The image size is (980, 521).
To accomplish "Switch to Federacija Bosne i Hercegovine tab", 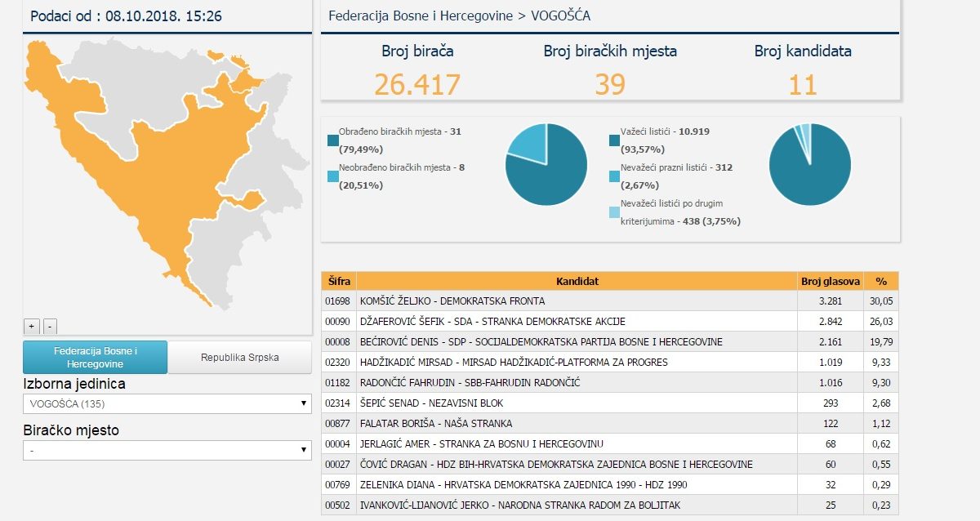I will tap(95, 357).
